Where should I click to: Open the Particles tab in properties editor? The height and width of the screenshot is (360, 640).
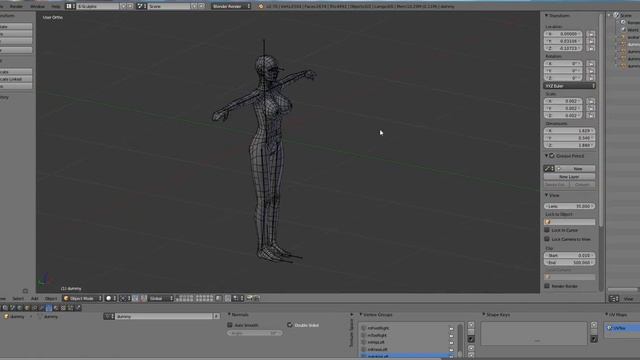pos(71,308)
